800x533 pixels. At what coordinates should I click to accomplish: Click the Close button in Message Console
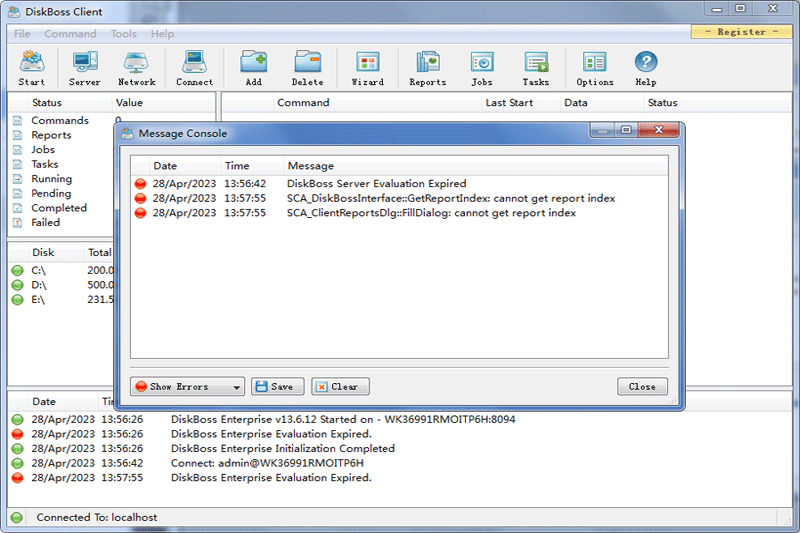click(x=642, y=387)
